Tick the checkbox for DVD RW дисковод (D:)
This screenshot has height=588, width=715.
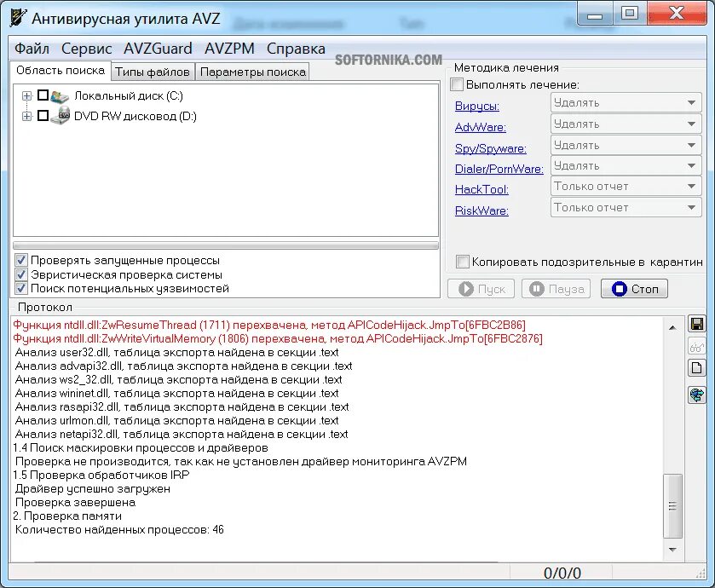43,116
